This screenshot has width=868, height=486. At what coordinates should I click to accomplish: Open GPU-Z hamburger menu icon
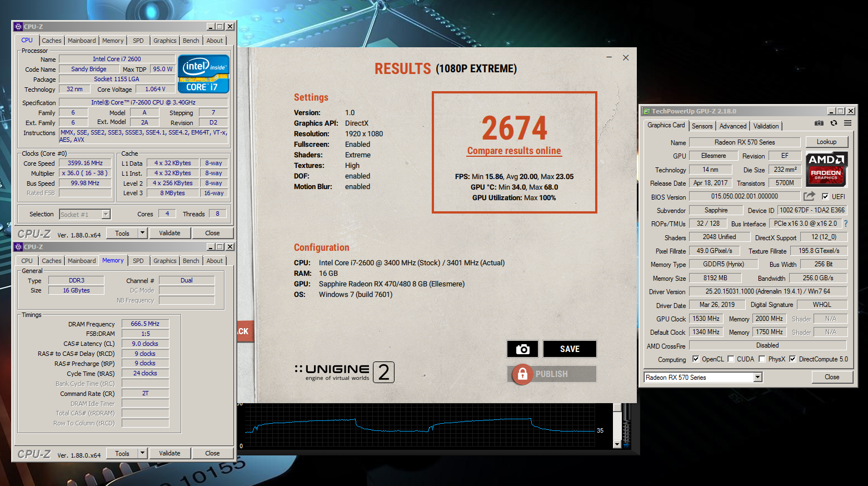click(x=847, y=123)
